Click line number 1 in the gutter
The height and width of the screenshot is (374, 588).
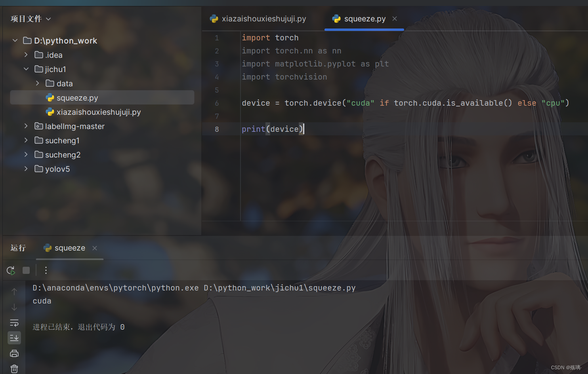click(217, 38)
